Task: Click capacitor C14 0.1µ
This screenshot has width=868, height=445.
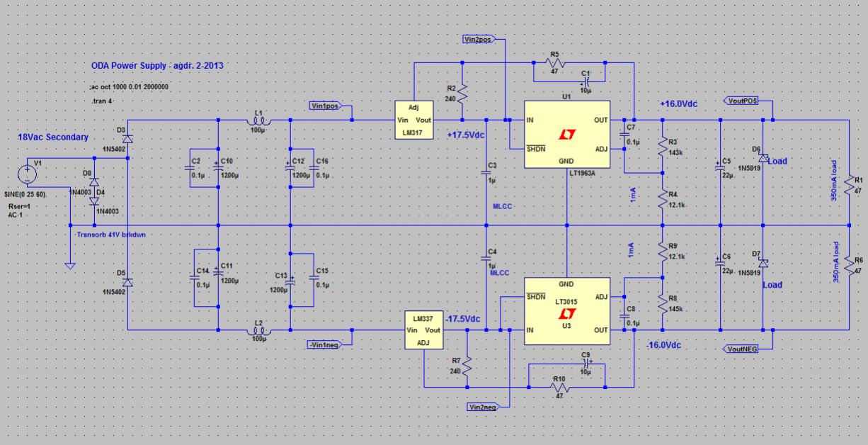Action: coord(195,278)
